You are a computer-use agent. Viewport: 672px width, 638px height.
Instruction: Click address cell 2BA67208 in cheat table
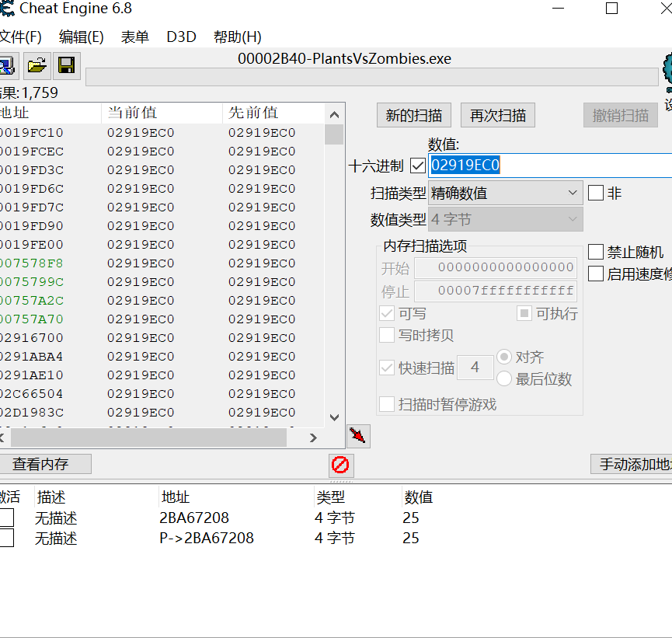tap(194, 518)
